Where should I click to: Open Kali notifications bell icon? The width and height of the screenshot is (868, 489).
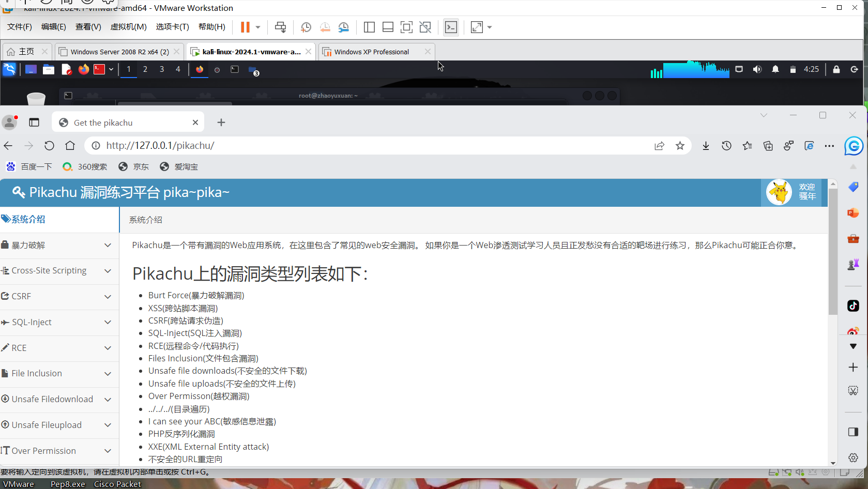point(775,69)
